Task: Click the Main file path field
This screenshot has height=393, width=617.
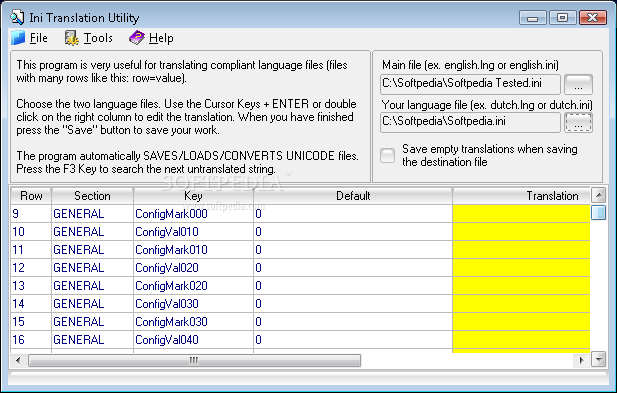Action: pyautogui.click(x=470, y=84)
